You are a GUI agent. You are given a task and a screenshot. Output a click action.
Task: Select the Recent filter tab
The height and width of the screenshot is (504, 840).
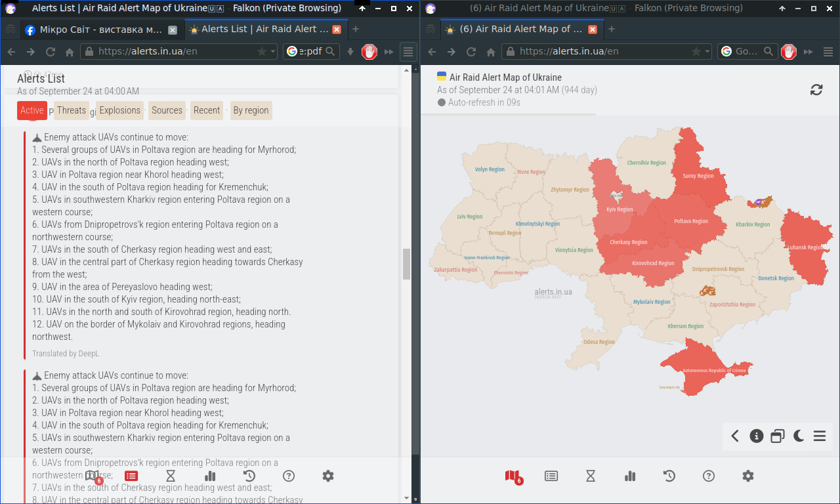point(207,110)
